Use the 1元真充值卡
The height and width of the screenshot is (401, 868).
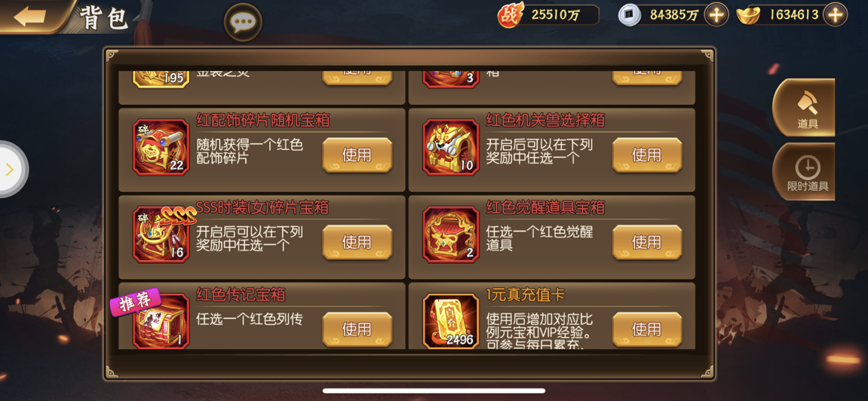pos(646,329)
